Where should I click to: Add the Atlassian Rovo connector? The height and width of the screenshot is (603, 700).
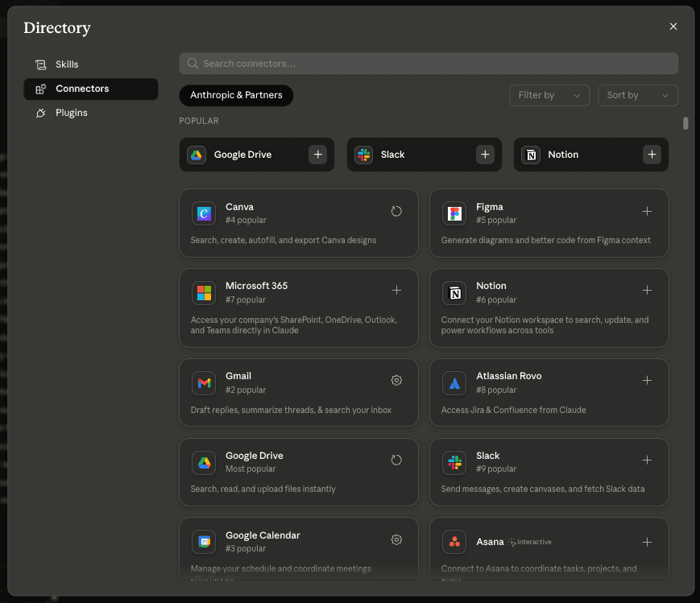pyautogui.click(x=647, y=380)
